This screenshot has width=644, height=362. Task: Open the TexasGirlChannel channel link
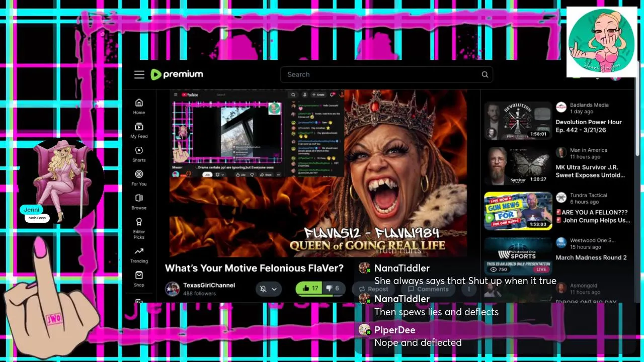coord(209,285)
